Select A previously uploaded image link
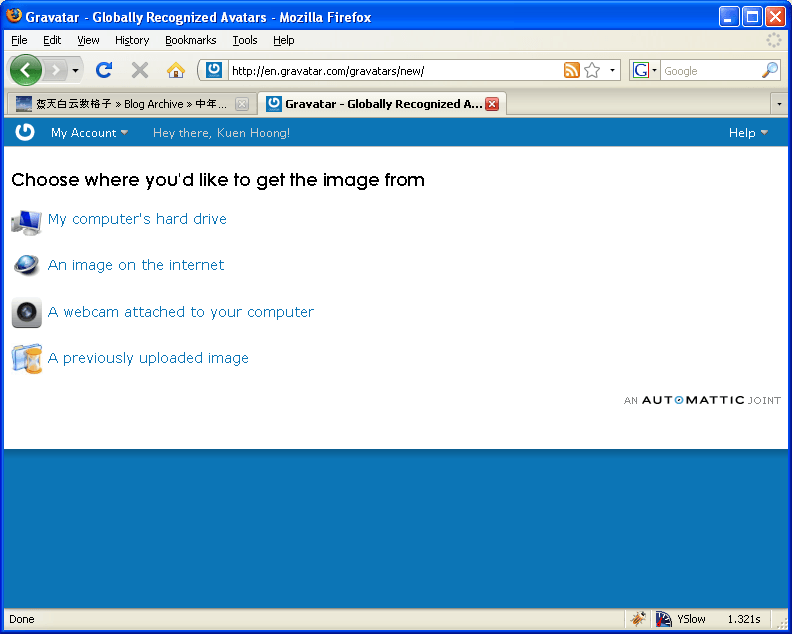792x634 pixels. click(x=148, y=358)
